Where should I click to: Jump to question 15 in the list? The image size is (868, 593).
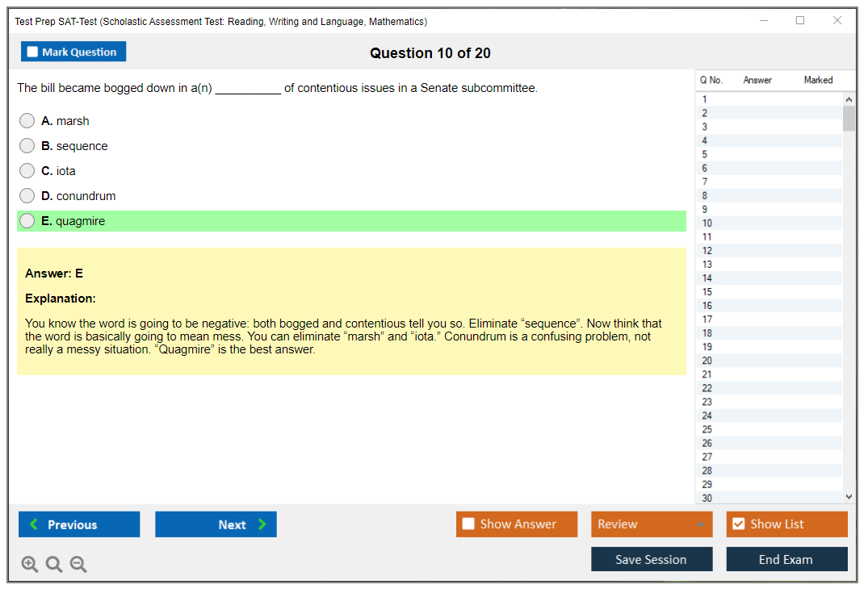(x=707, y=292)
